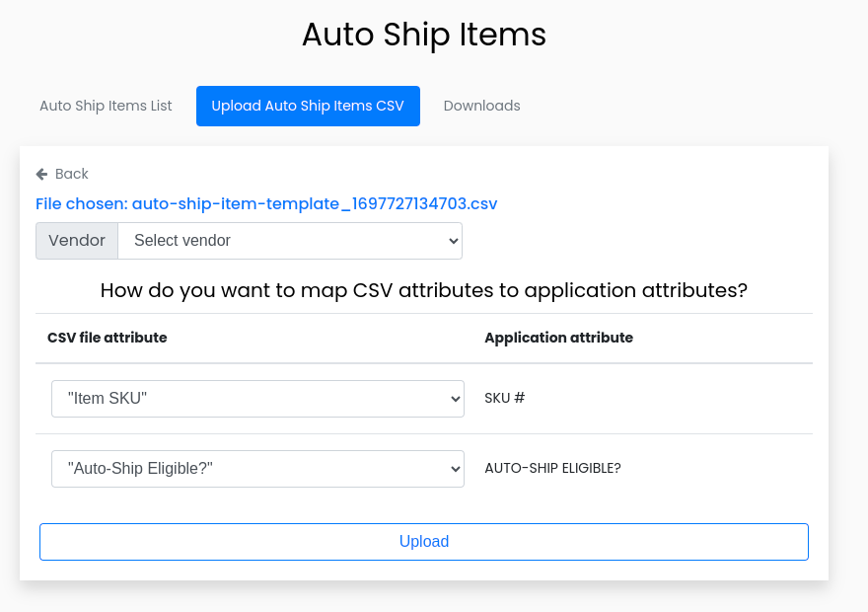
Task: Click the Auto Ship Items page heading
Action: click(424, 35)
